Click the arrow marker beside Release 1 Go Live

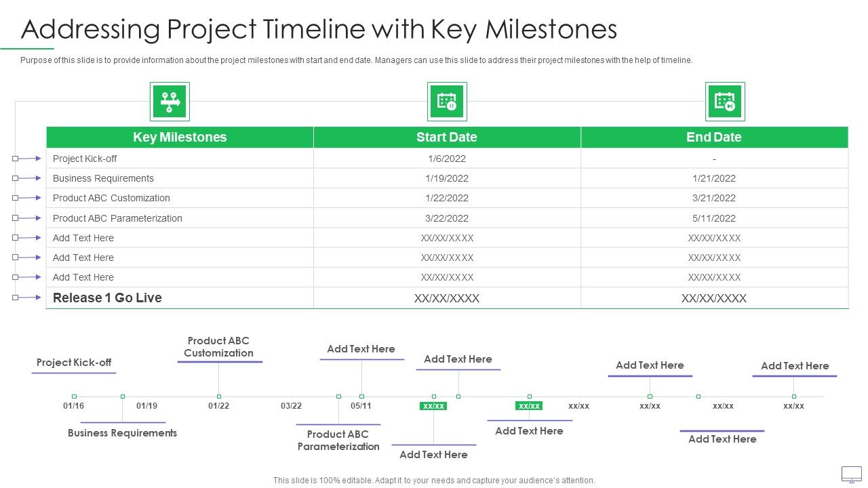pos(27,298)
